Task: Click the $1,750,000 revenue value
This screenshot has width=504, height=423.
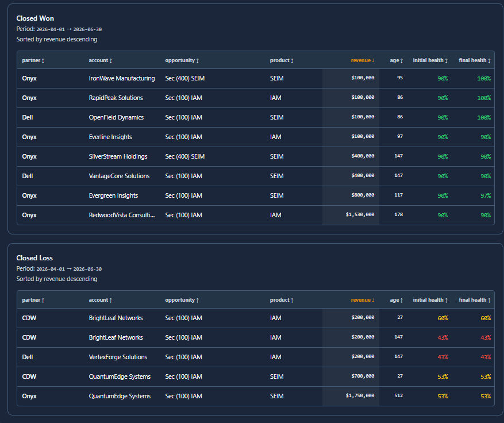Action: (x=360, y=395)
